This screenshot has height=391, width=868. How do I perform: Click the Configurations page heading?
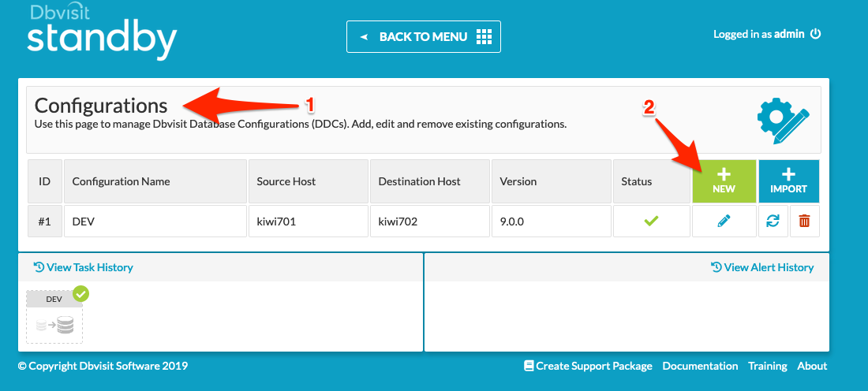pyautogui.click(x=101, y=105)
